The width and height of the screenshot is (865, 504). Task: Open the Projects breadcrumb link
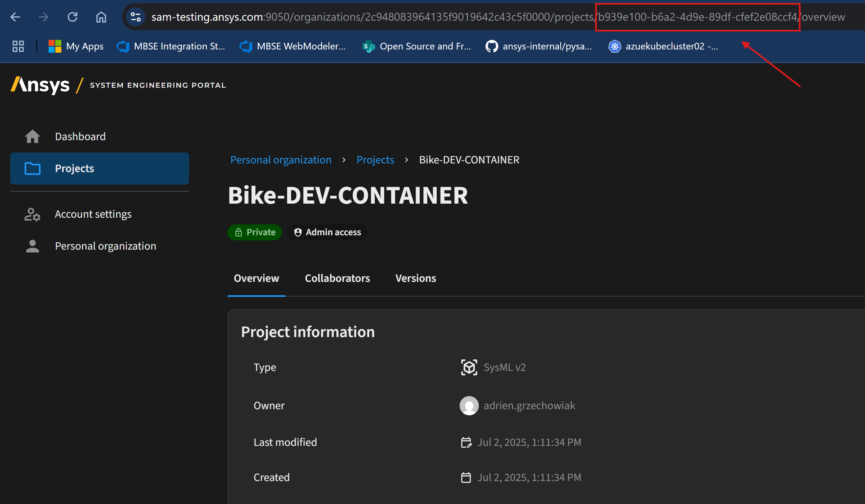coord(375,160)
